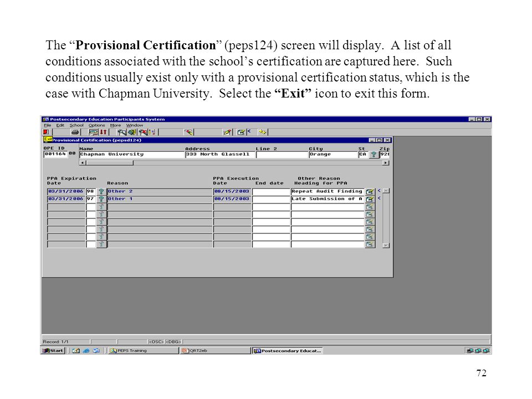532x399 pixels.
Task: Switch to PEPS Training taskbar button
Action: click(143, 351)
